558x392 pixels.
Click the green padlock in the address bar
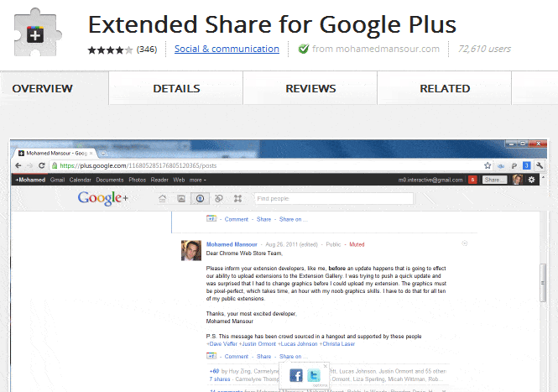point(55,165)
